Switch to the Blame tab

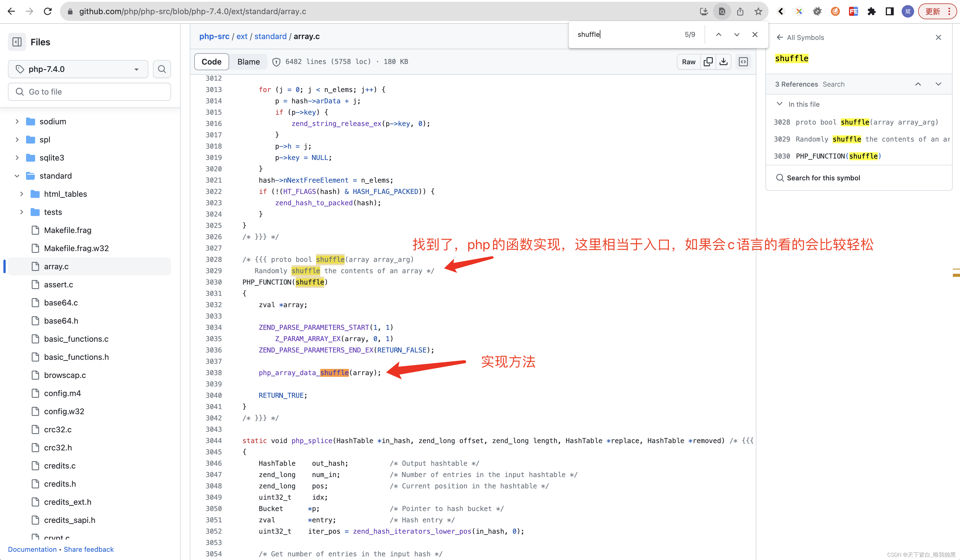pyautogui.click(x=248, y=62)
